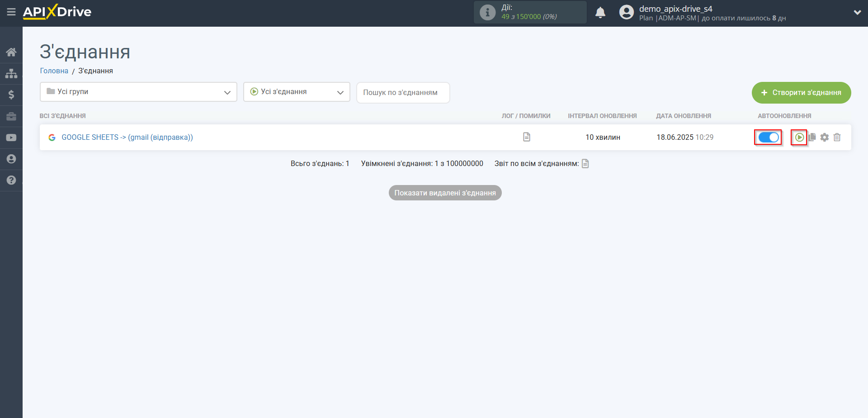Copy the Google Sheets connection
This screenshot has width=868, height=418.
coord(812,137)
